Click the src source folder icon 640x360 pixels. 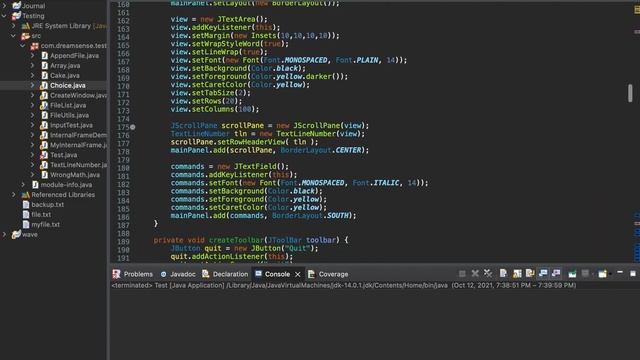26,36
